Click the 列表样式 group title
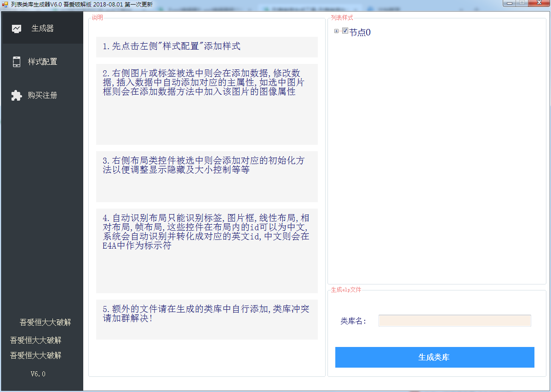The width and height of the screenshot is (551, 392). 342,17
